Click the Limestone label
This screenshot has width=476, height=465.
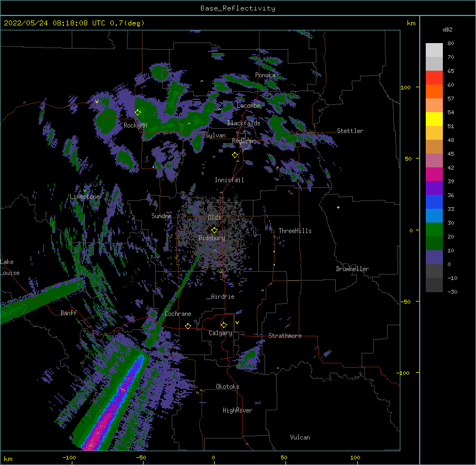click(84, 197)
